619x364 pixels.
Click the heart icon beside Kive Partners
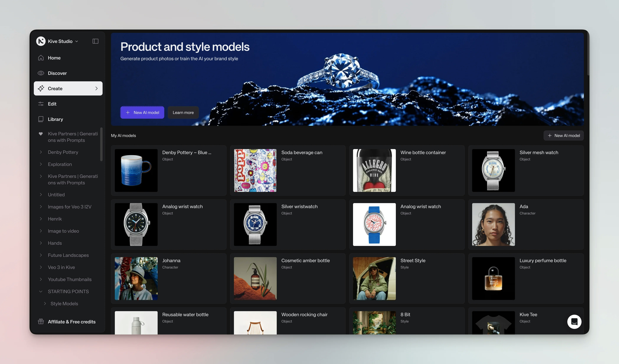click(x=41, y=134)
